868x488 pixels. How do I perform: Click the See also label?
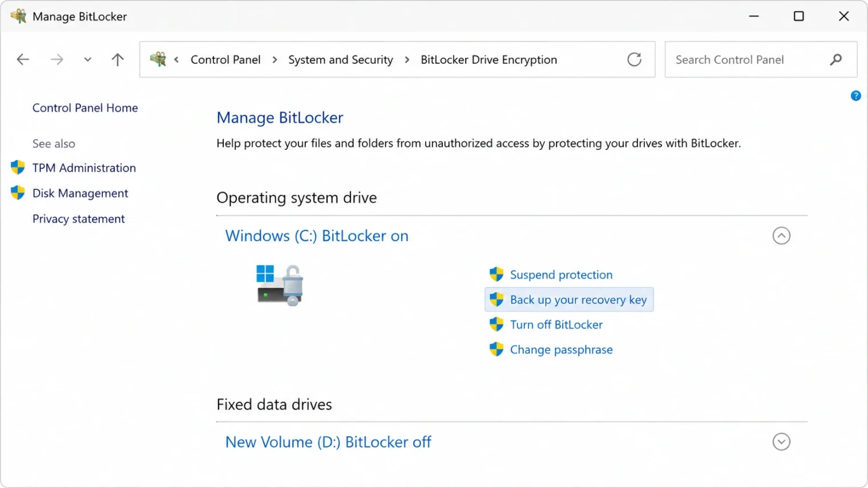54,144
